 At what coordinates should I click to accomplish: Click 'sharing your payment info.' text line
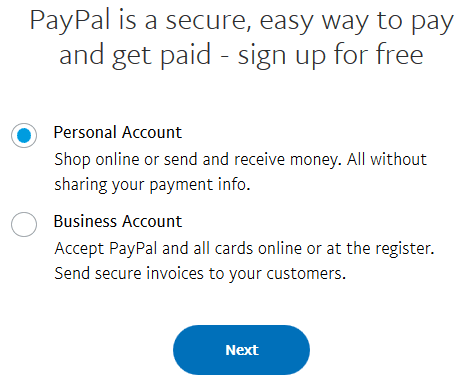[152, 185]
